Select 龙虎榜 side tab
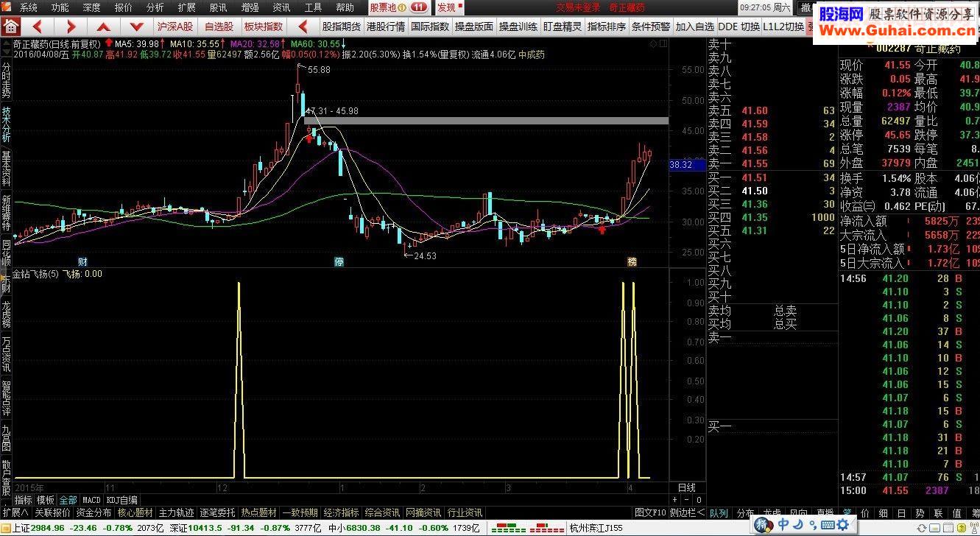980x536 pixels. [6, 313]
